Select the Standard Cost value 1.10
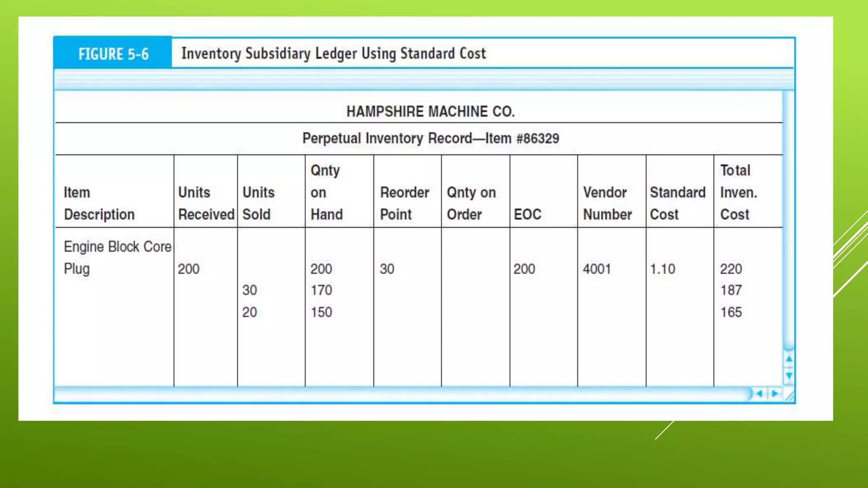The width and height of the screenshot is (868, 488). (x=662, y=269)
